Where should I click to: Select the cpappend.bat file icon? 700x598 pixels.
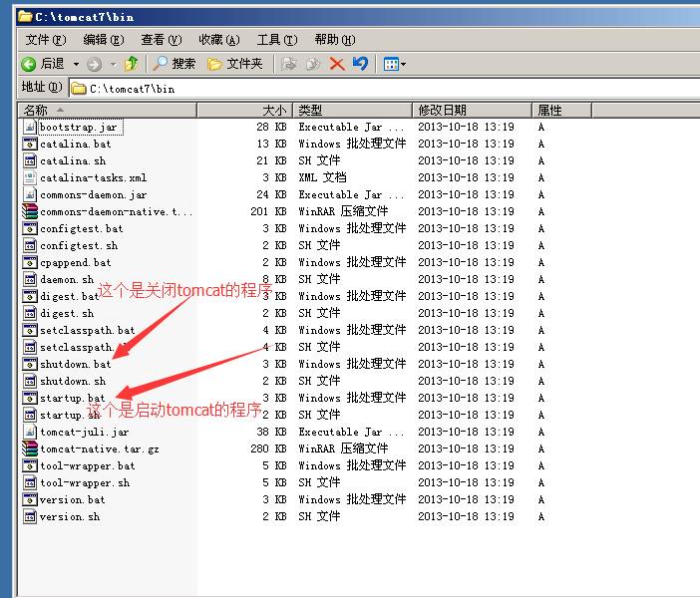coord(30,262)
